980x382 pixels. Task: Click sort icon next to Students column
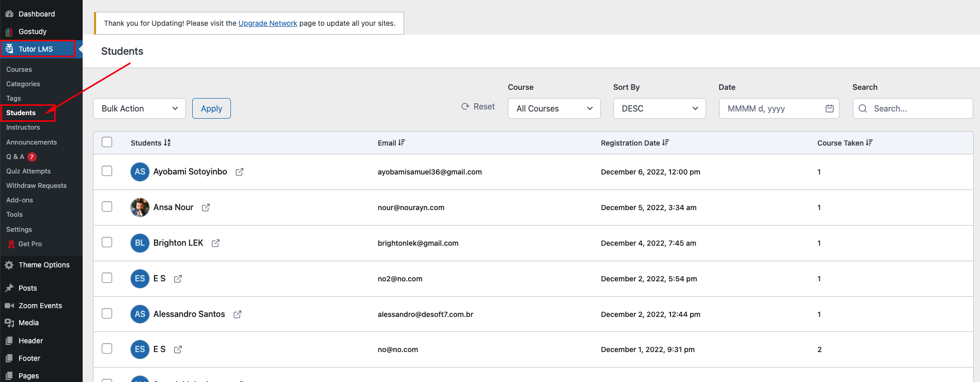(x=167, y=142)
